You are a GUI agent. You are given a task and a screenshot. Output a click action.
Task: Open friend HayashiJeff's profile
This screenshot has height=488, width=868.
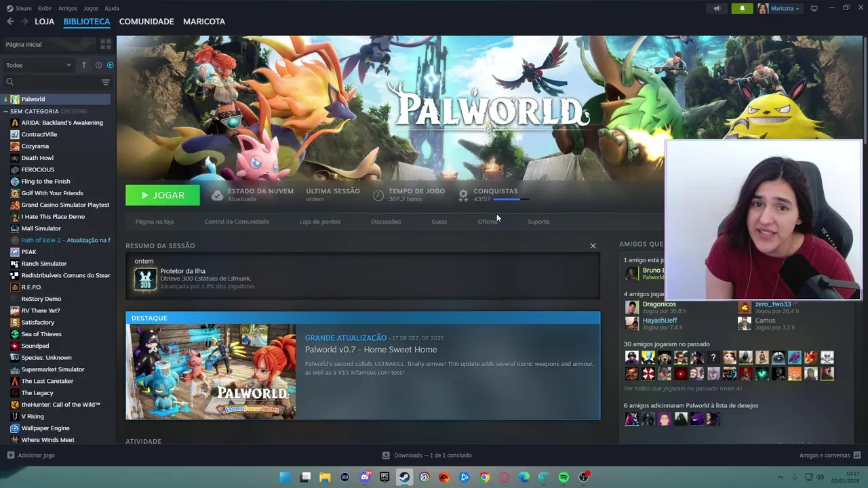[660, 320]
